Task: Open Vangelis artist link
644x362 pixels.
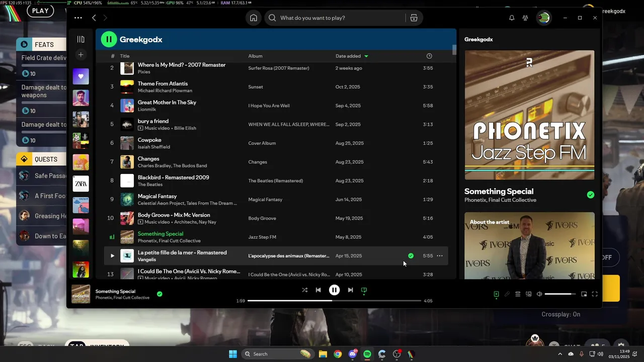Action: click(x=147, y=260)
